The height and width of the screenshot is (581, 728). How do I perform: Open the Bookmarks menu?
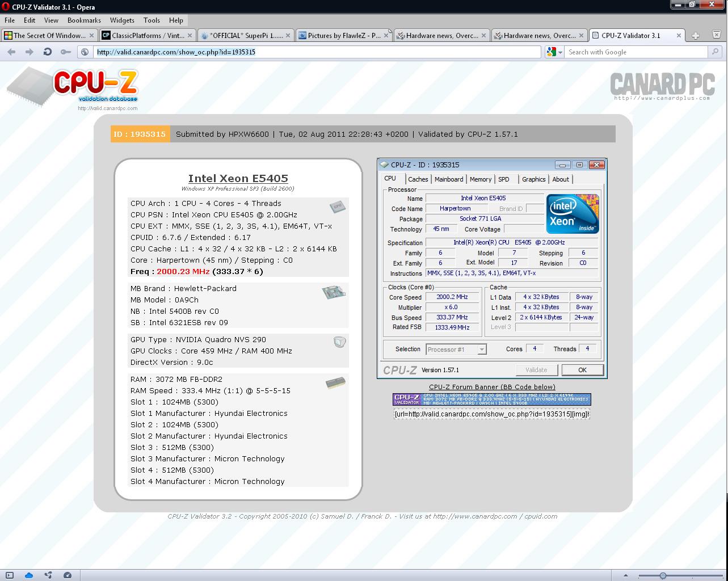[84, 20]
